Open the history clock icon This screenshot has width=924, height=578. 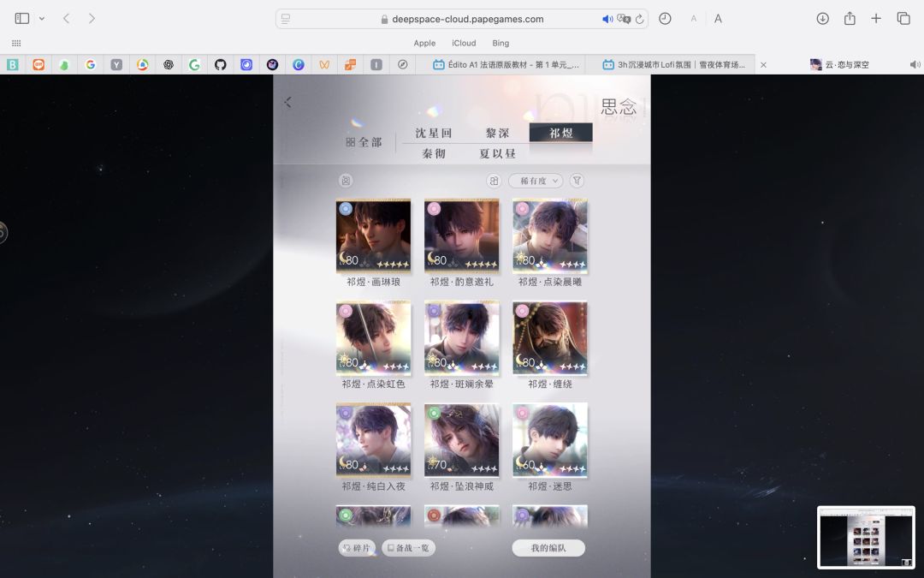coord(665,19)
